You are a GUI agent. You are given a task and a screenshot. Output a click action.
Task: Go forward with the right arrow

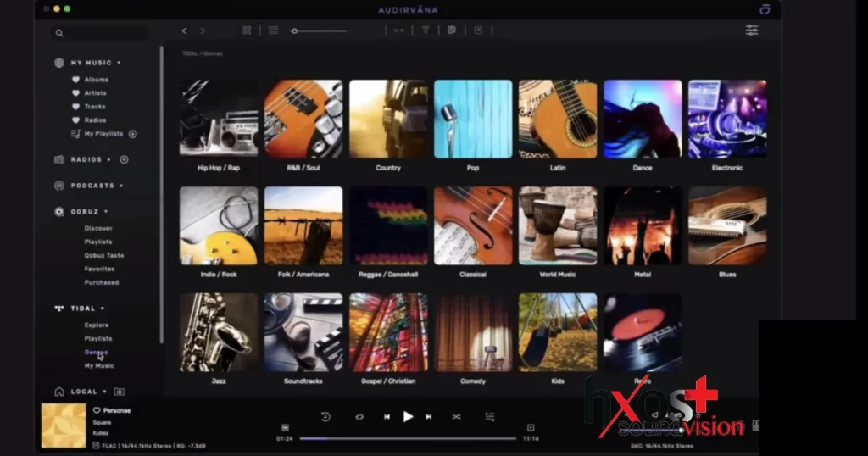[x=203, y=31]
